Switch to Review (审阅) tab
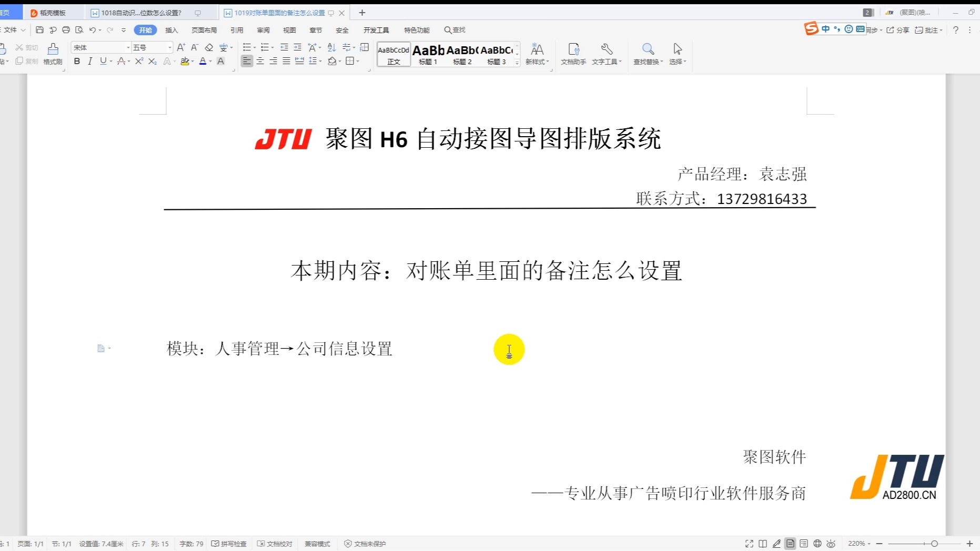This screenshot has height=551, width=980. [263, 30]
